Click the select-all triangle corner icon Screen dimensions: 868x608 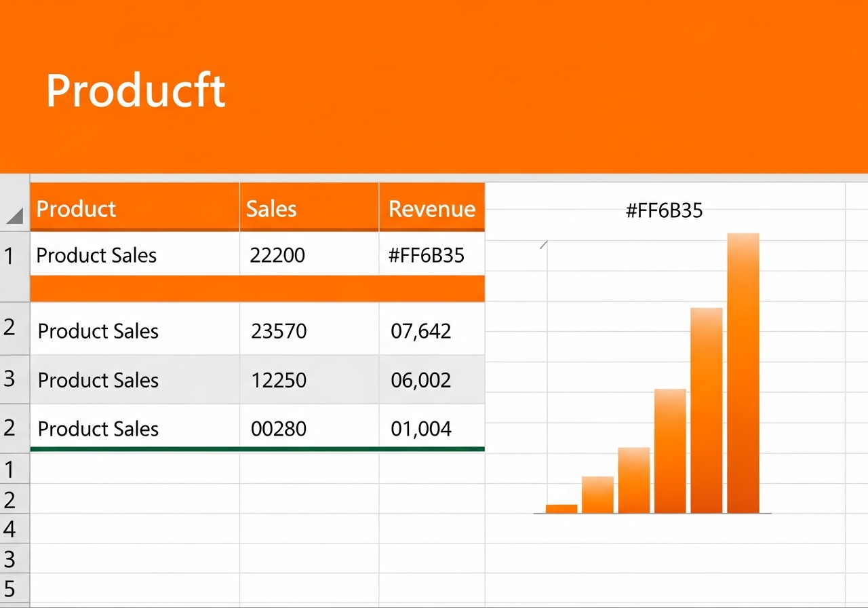tap(15, 216)
